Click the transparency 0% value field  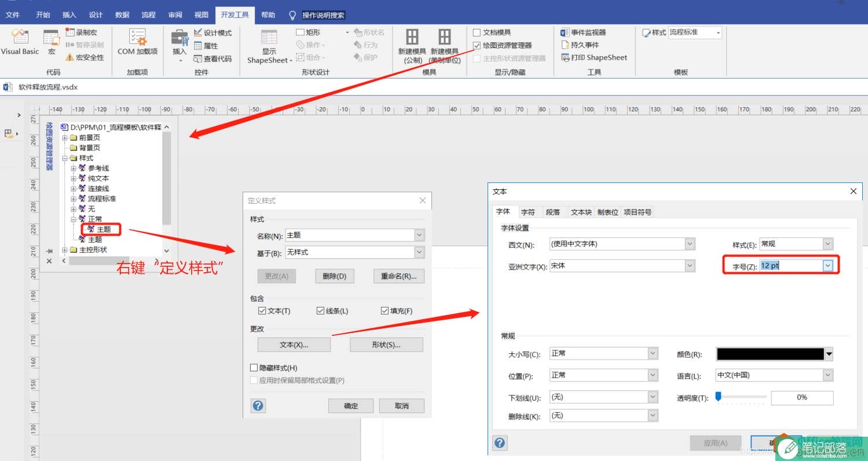[802, 397]
